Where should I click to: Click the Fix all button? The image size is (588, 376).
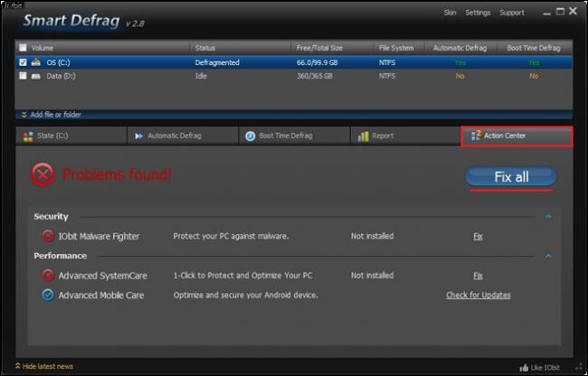click(x=511, y=176)
